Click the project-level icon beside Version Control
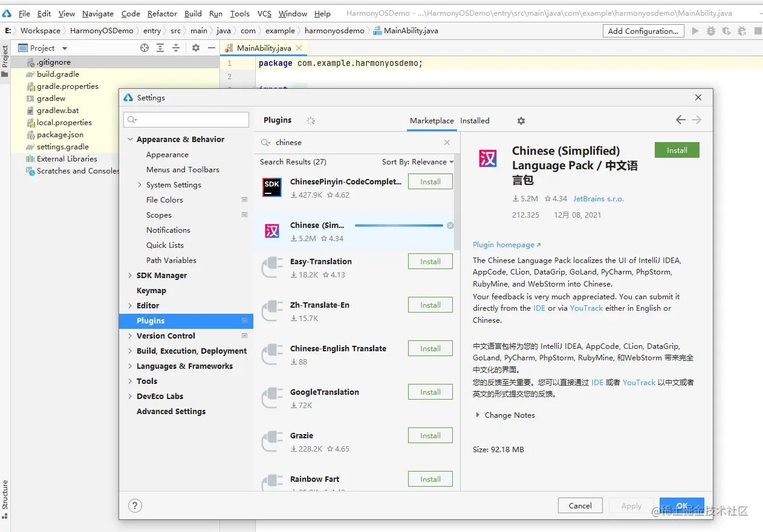The width and height of the screenshot is (763, 532). (x=245, y=336)
